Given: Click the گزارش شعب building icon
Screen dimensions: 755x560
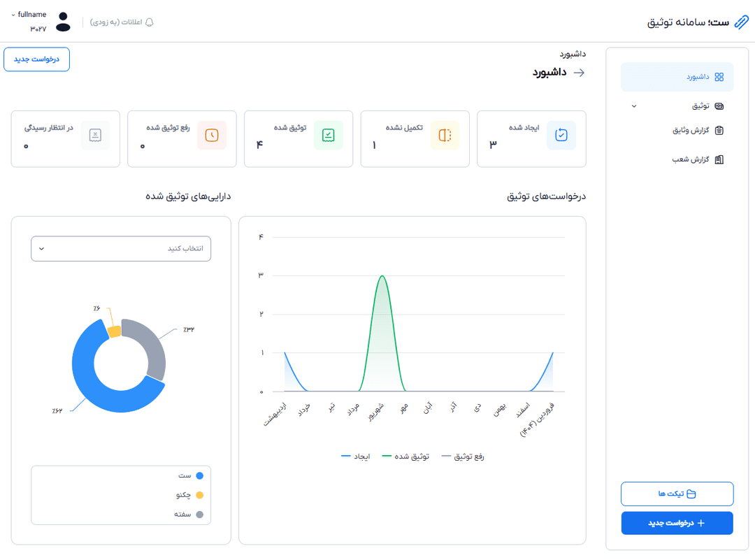Looking at the screenshot, I should (x=719, y=160).
